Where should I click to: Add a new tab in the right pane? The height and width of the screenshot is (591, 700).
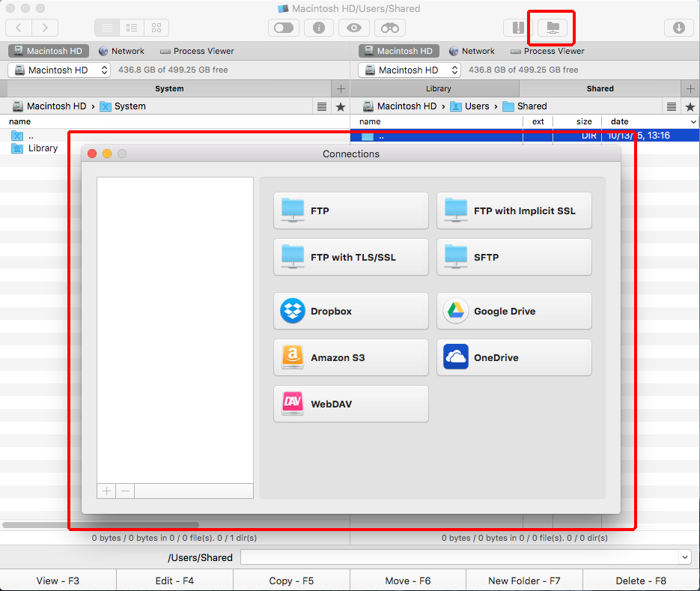click(x=690, y=88)
